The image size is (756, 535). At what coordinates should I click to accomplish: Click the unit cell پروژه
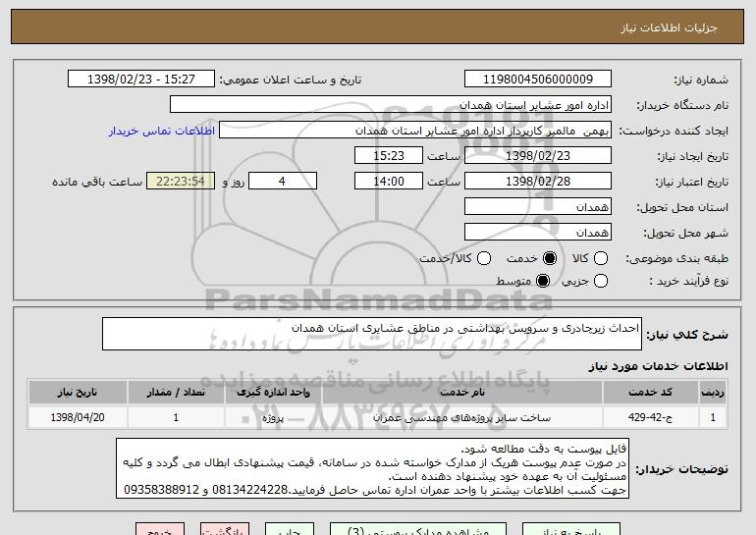point(273,417)
